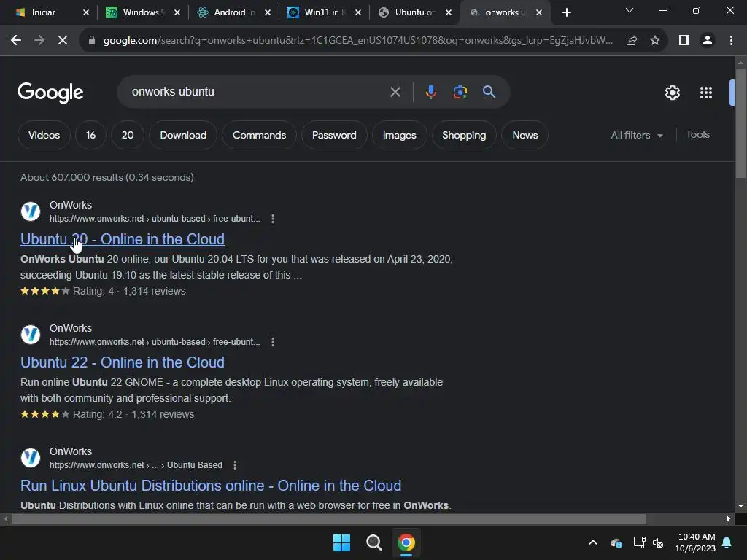747x560 pixels.
Task: Open Chrome three-dot menu
Action: click(x=731, y=41)
